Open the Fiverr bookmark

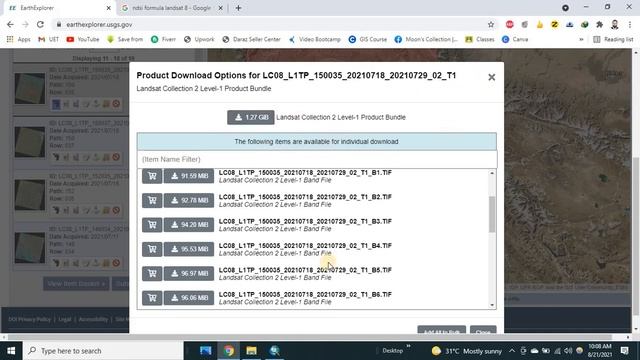pyautogui.click(x=163, y=39)
